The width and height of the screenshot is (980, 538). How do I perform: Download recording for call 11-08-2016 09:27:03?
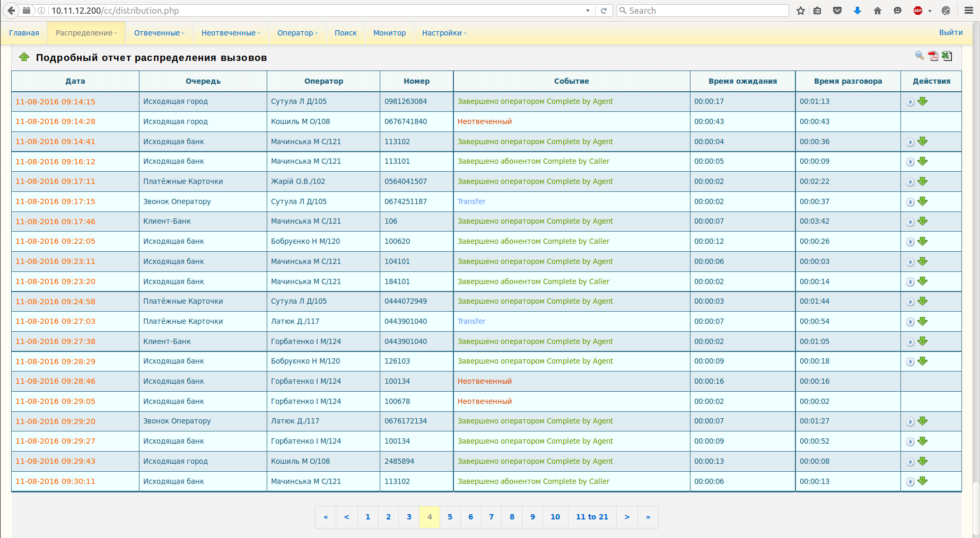(x=923, y=321)
